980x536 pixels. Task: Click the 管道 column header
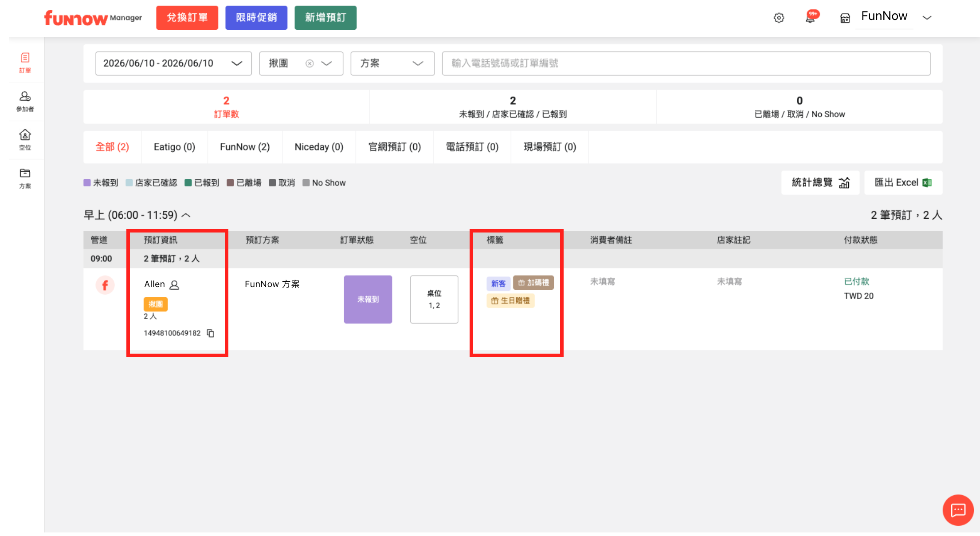(99, 240)
